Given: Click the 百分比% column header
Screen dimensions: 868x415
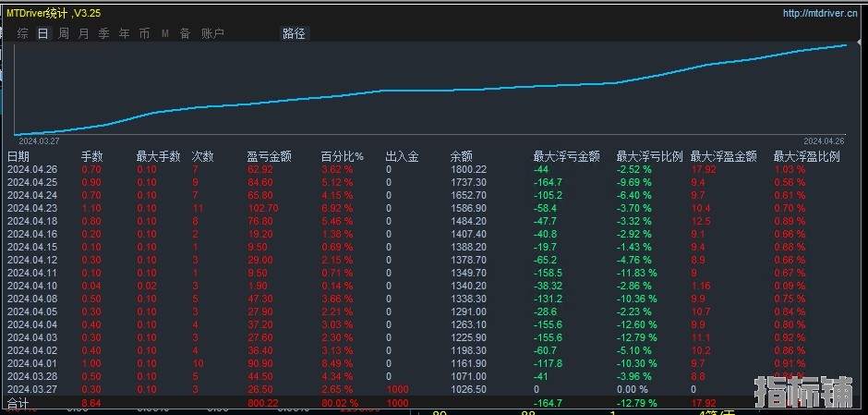Looking at the screenshot, I should pyautogui.click(x=343, y=157).
